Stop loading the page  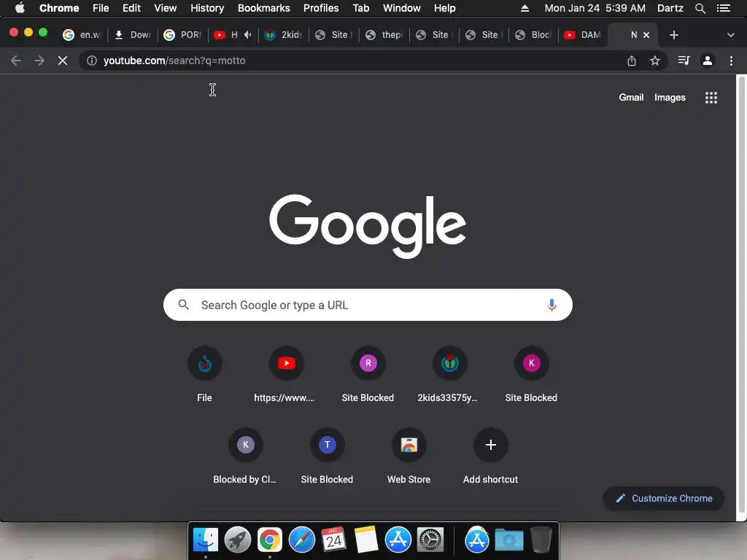63,61
